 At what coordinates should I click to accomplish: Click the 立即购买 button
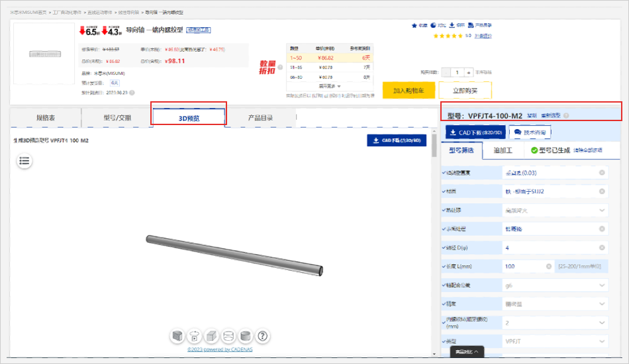[463, 91]
